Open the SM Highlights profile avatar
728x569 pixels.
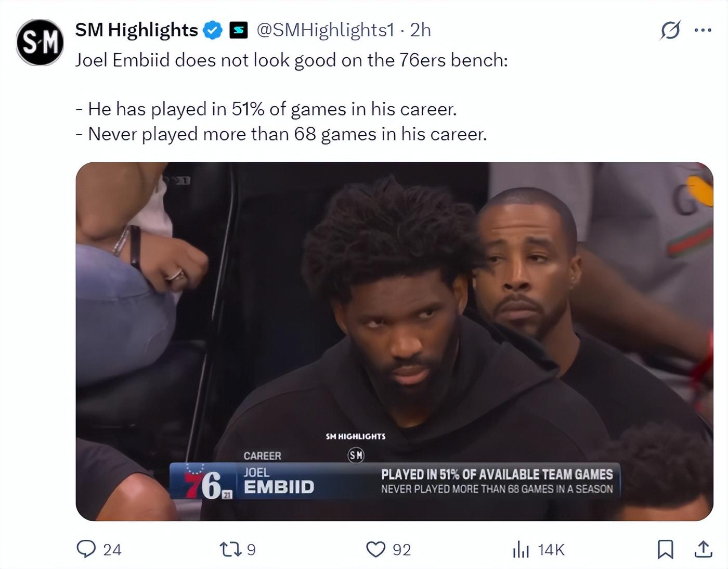40,43
